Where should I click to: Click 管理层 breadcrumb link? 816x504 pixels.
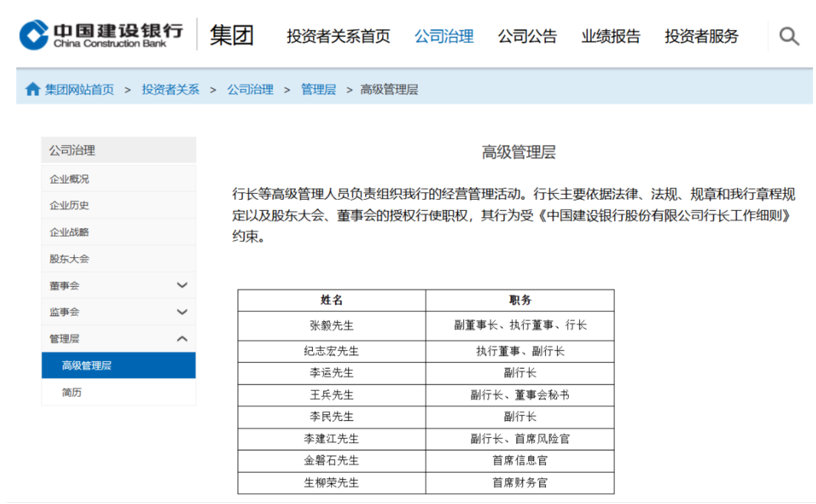coord(318,90)
